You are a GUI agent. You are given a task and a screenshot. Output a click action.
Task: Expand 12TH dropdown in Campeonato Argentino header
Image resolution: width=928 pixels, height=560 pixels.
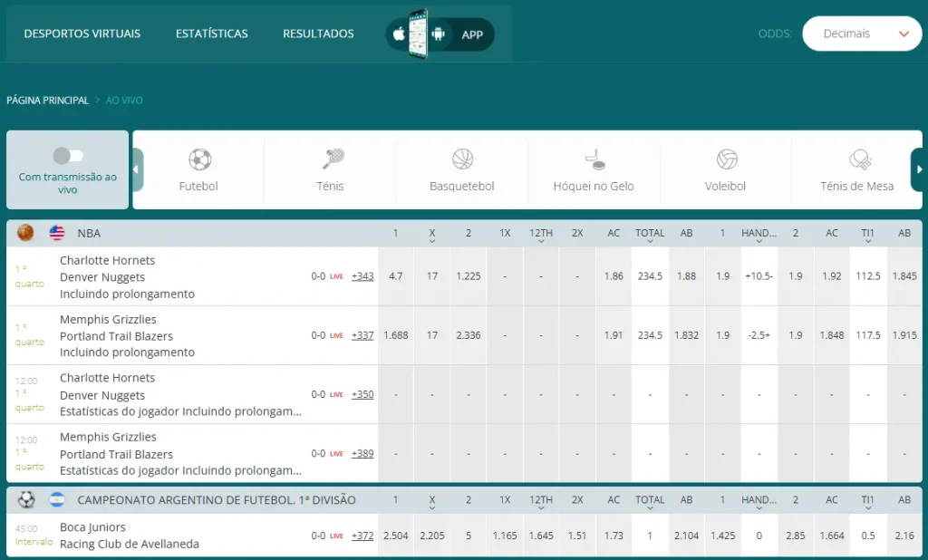click(541, 502)
